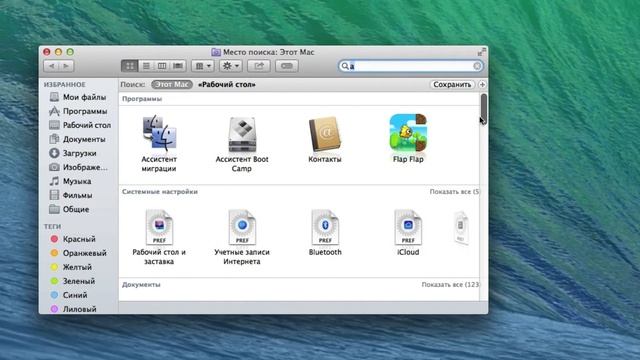The width and height of the screenshot is (640, 360).
Task: Open Фильмы in the sidebar
Action: (71, 195)
